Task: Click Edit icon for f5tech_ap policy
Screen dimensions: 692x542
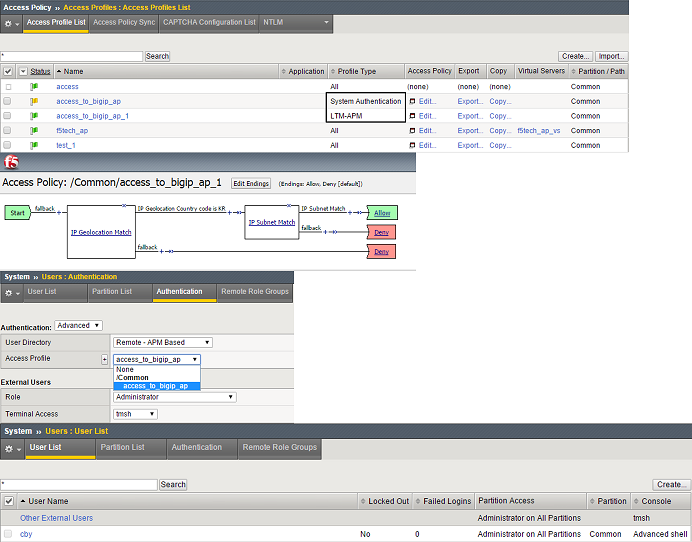Action: 412,130
